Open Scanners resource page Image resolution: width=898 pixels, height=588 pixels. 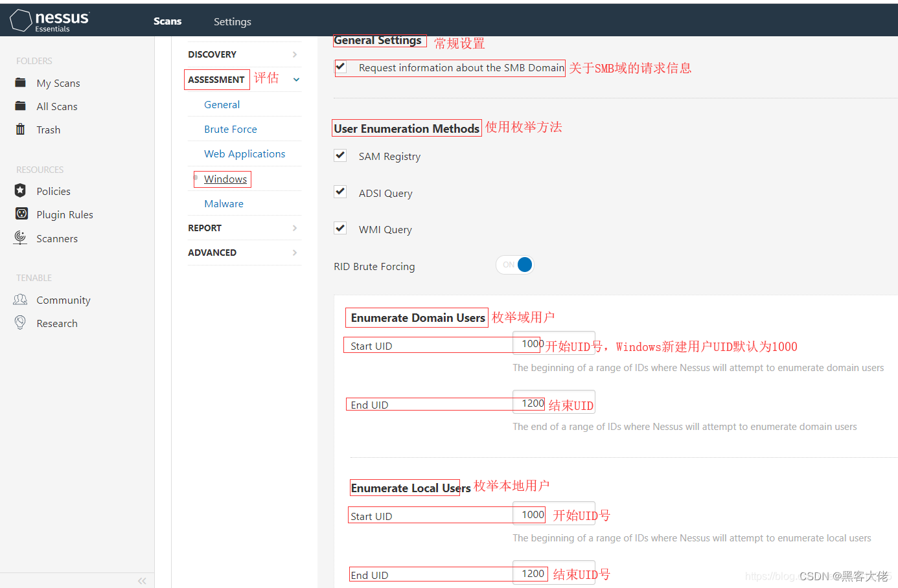[x=57, y=239]
